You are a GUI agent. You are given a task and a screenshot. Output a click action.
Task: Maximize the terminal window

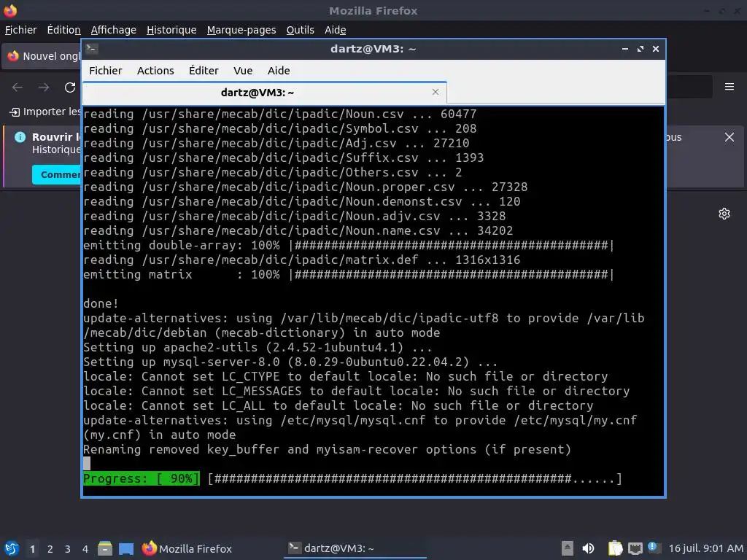click(640, 49)
